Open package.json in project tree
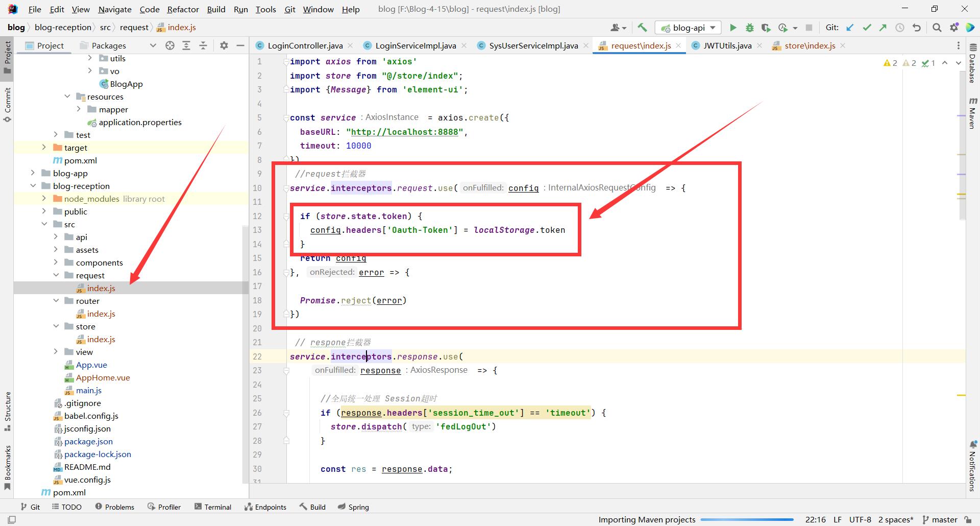Viewport: 980px width, 526px height. (88, 441)
